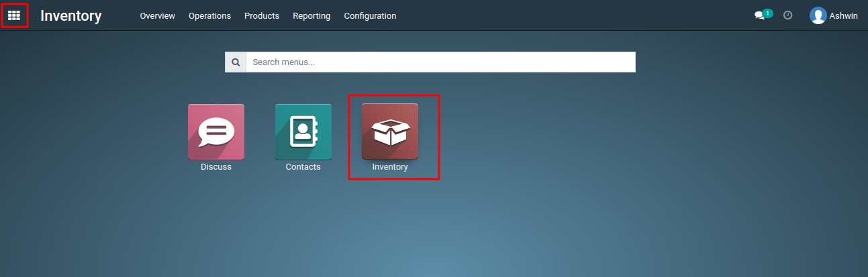Open the Products menu

(x=262, y=16)
